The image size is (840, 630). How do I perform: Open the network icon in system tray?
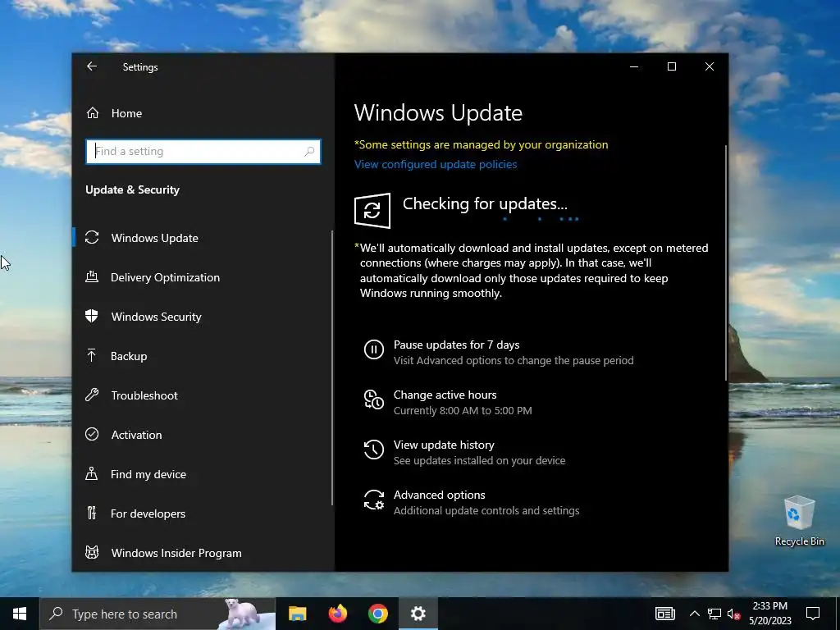click(x=714, y=614)
